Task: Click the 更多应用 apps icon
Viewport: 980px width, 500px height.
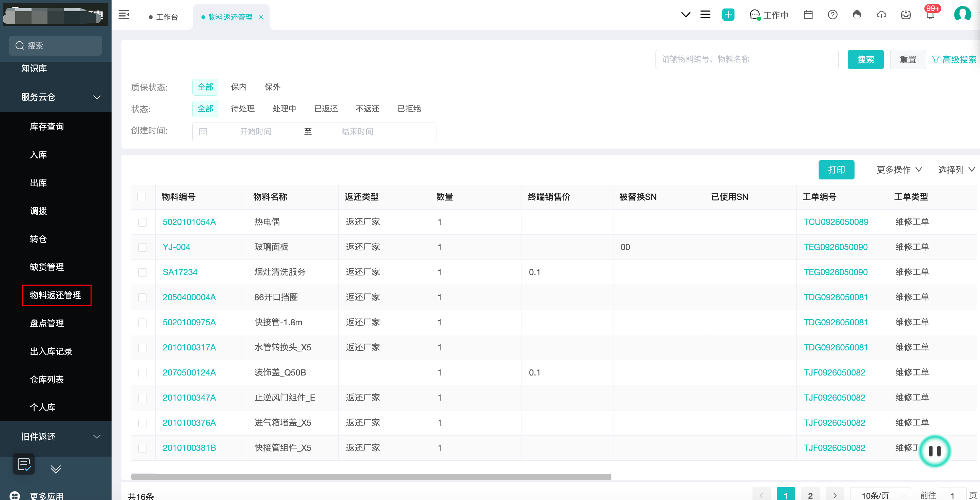Action: coord(15,496)
